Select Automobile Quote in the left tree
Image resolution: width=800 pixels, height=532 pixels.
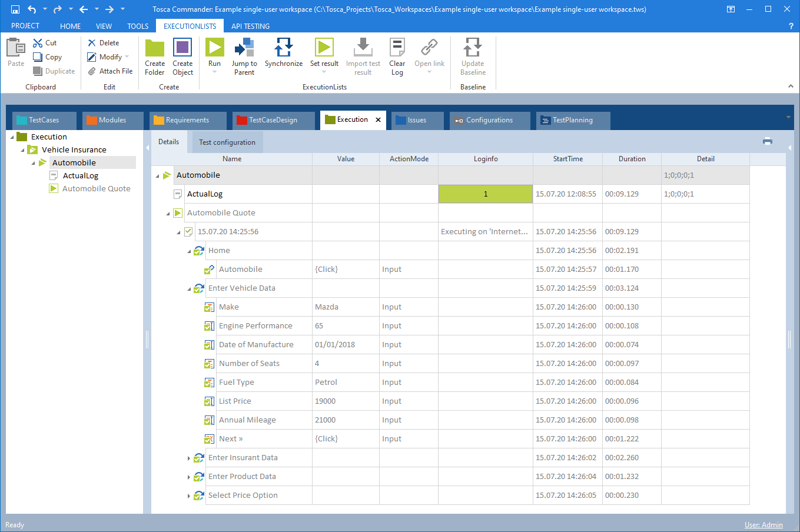pyautogui.click(x=96, y=189)
